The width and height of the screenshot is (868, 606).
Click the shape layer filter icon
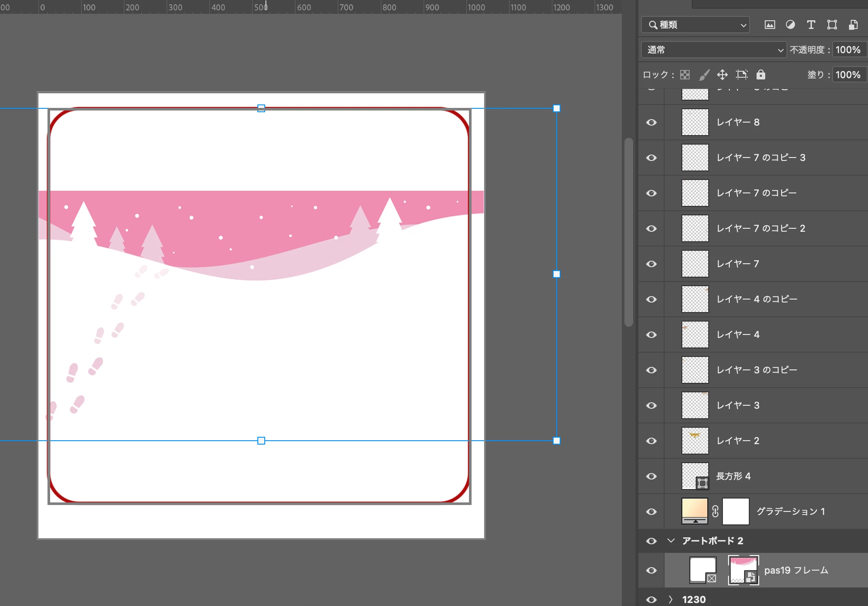832,25
